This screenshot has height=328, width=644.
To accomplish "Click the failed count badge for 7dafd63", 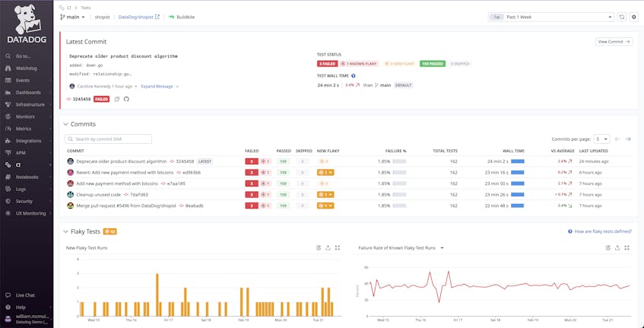I will coord(252,194).
